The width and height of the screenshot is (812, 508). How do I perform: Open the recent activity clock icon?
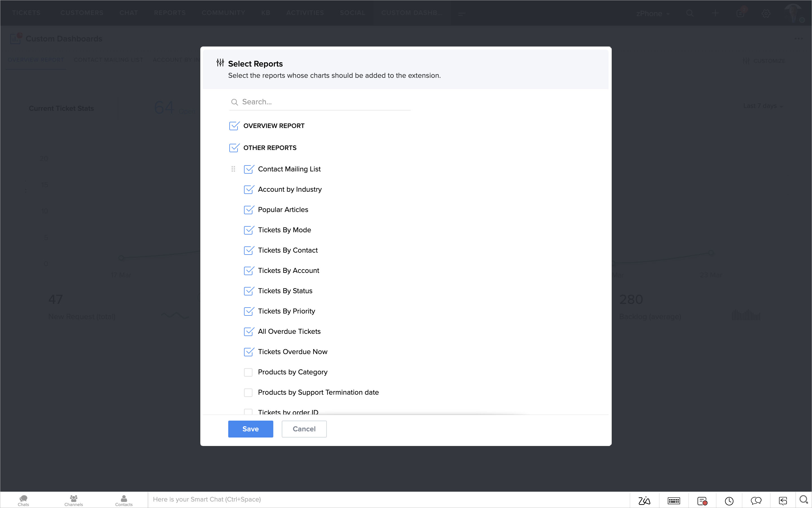(x=729, y=501)
